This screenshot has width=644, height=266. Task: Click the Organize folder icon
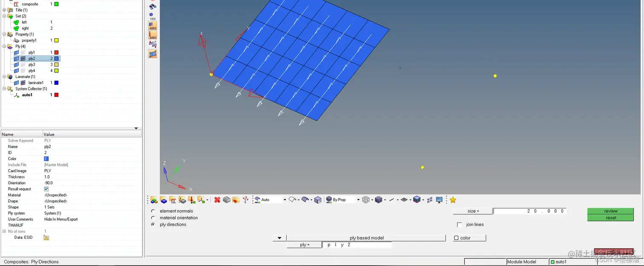(236, 199)
